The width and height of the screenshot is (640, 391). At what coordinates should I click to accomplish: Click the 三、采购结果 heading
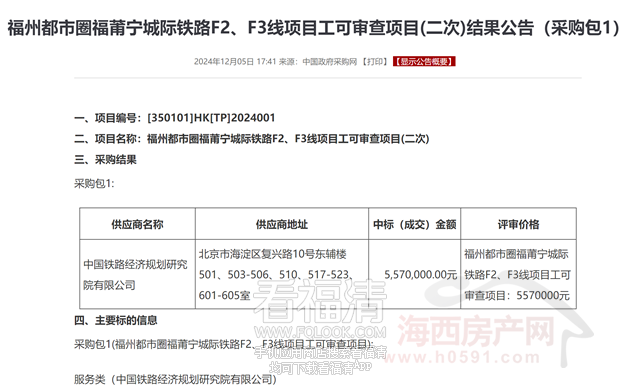[105, 160]
